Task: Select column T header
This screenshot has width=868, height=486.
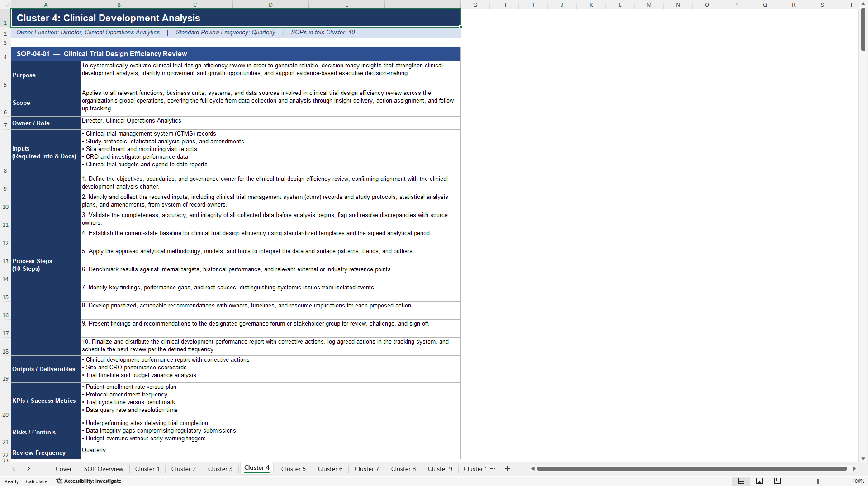Action: [851, 5]
